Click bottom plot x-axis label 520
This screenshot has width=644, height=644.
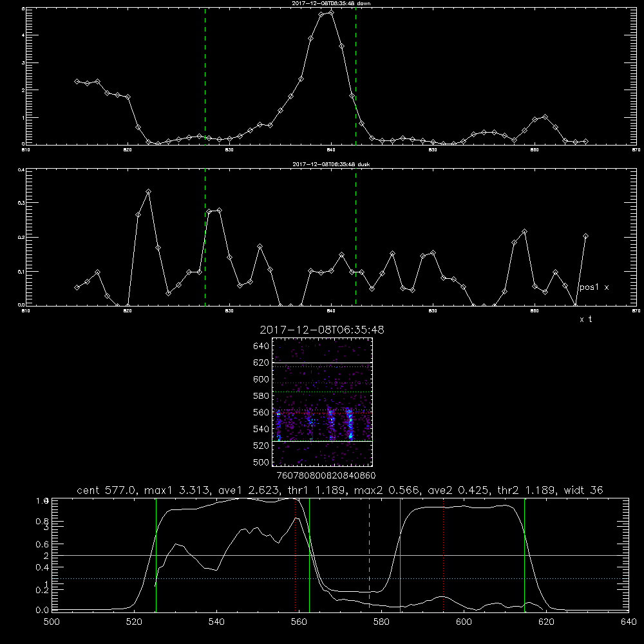[x=134, y=622]
